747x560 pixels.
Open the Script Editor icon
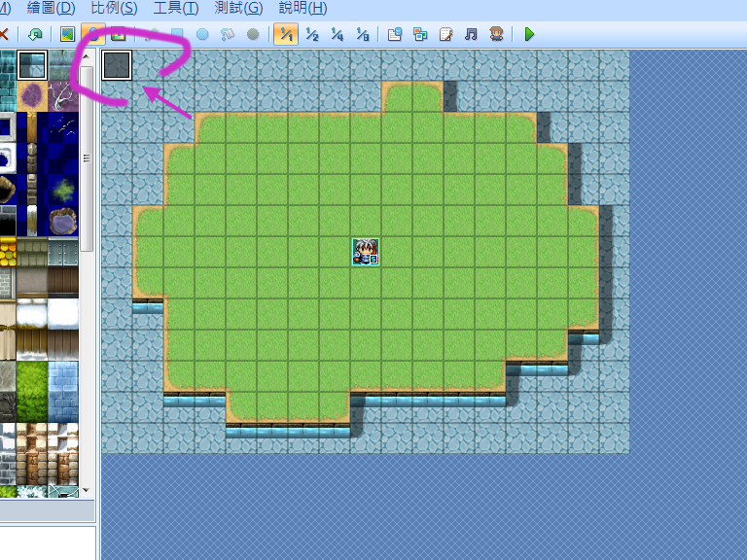pyautogui.click(x=445, y=34)
